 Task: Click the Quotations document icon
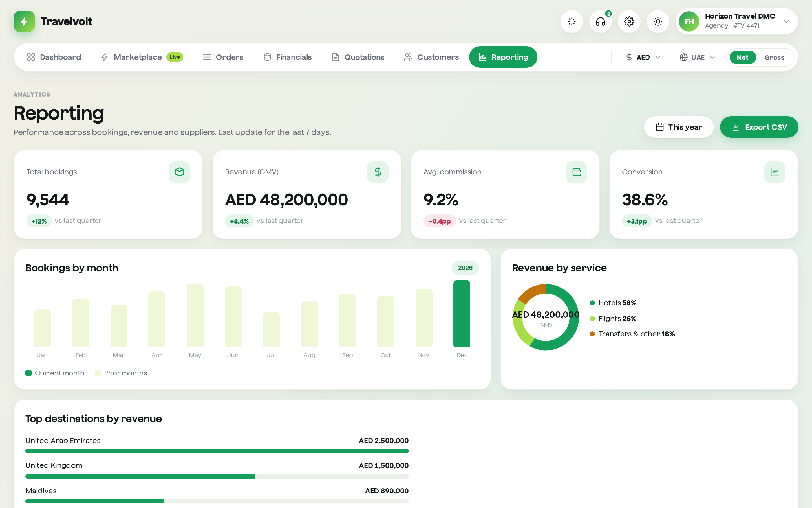336,57
